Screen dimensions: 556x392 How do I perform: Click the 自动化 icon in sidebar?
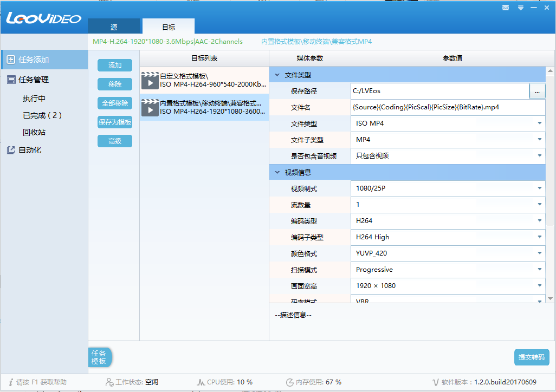tap(11, 150)
